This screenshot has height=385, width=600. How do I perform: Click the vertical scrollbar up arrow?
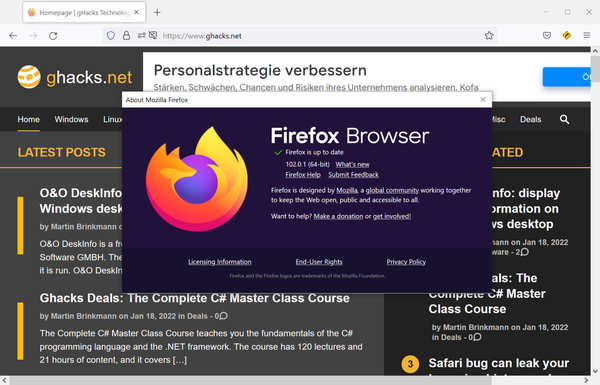point(595,51)
